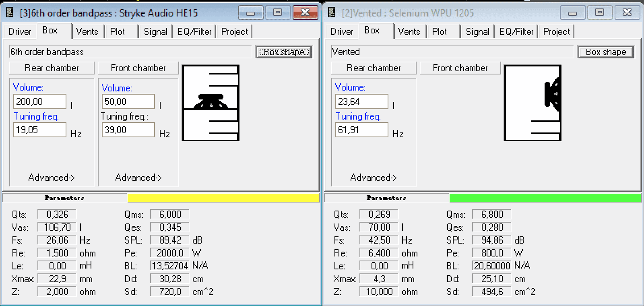Click the yellow indicator bar beside Parameters

click(223, 198)
